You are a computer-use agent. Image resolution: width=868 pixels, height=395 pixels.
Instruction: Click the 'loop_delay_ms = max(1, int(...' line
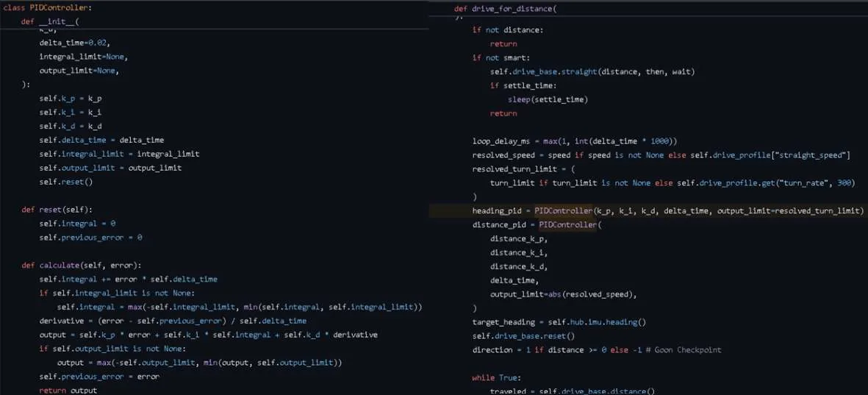(x=574, y=140)
